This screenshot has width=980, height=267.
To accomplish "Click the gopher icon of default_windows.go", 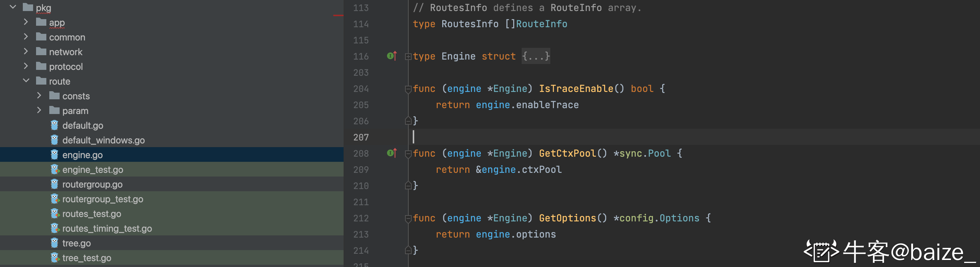I will (x=54, y=140).
